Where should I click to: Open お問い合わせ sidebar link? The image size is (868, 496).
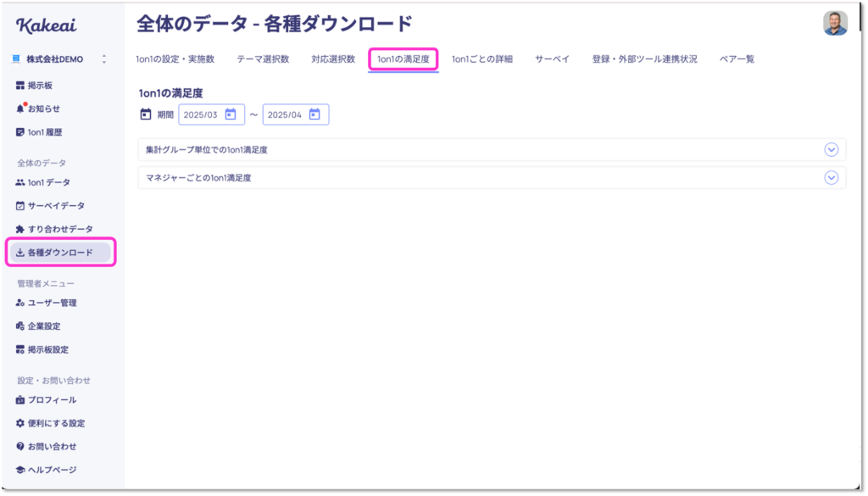tap(52, 446)
